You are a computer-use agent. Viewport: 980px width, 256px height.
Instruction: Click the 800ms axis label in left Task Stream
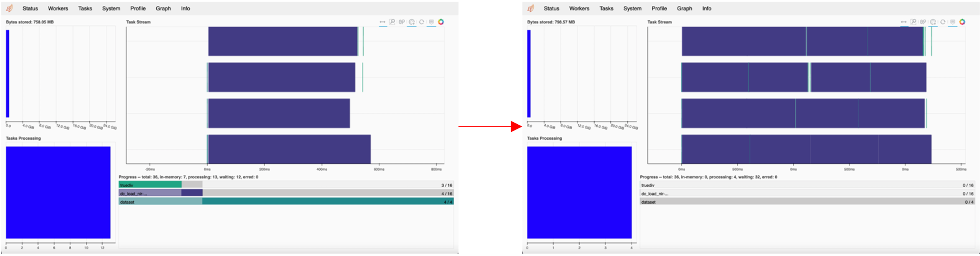click(436, 169)
